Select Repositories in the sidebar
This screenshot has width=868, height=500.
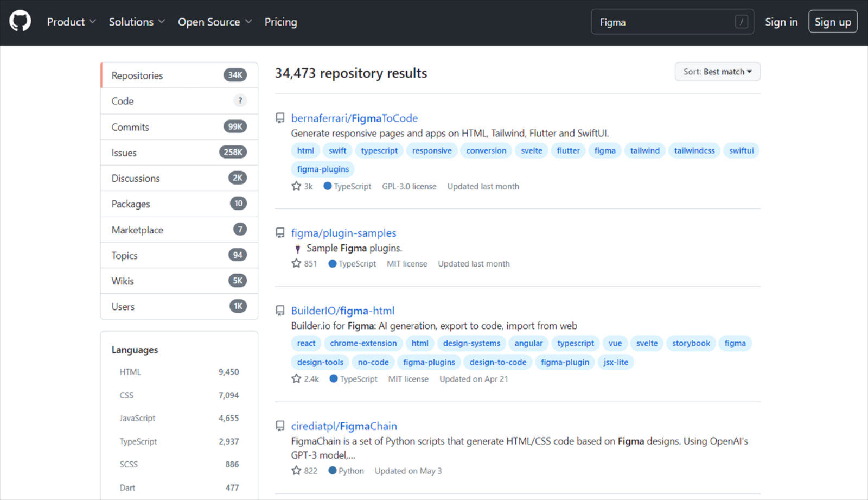click(179, 75)
